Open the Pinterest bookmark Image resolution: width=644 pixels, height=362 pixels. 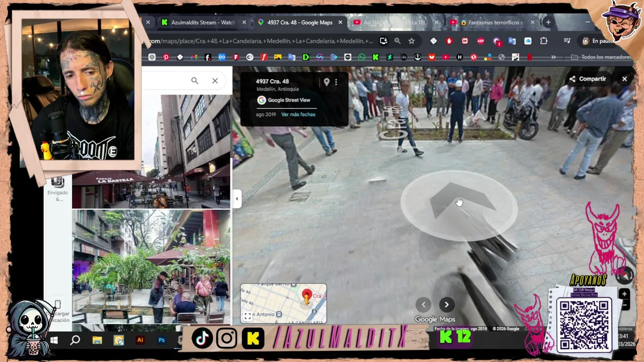[x=166, y=57]
